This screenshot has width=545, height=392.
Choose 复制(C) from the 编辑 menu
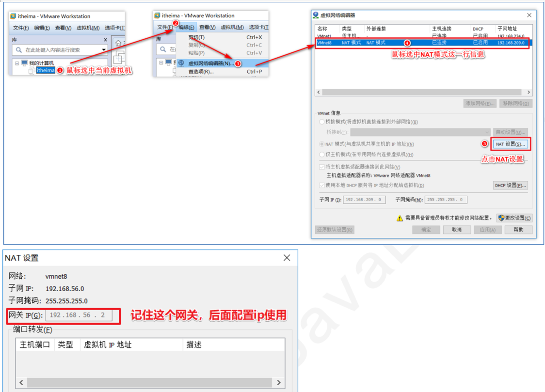(x=222, y=45)
